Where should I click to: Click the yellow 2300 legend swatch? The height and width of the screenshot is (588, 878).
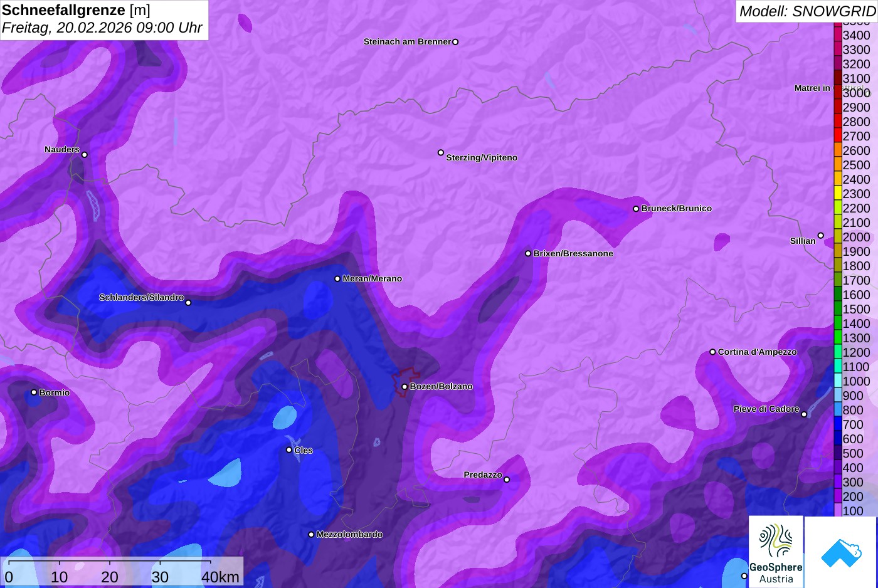click(x=838, y=194)
